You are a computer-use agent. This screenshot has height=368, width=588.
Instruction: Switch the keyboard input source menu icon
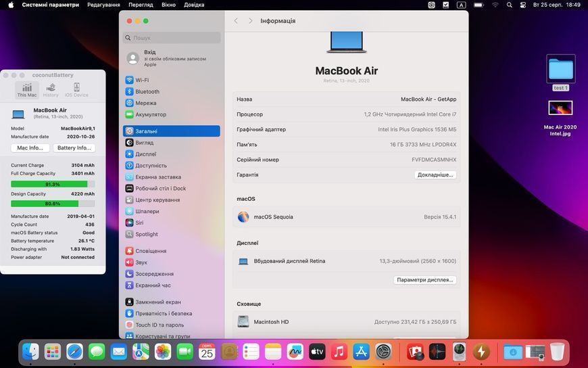pyautogui.click(x=461, y=5)
